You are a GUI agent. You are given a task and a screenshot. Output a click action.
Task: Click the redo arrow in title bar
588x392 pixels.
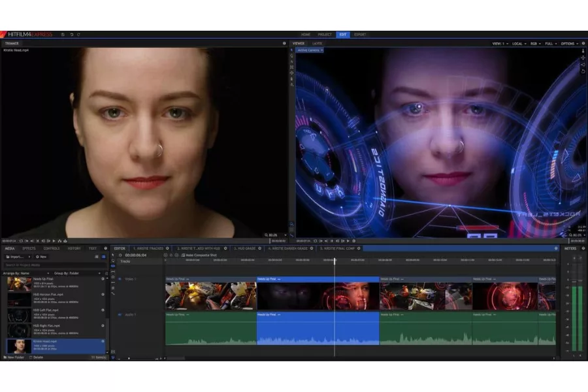pyautogui.click(x=79, y=35)
